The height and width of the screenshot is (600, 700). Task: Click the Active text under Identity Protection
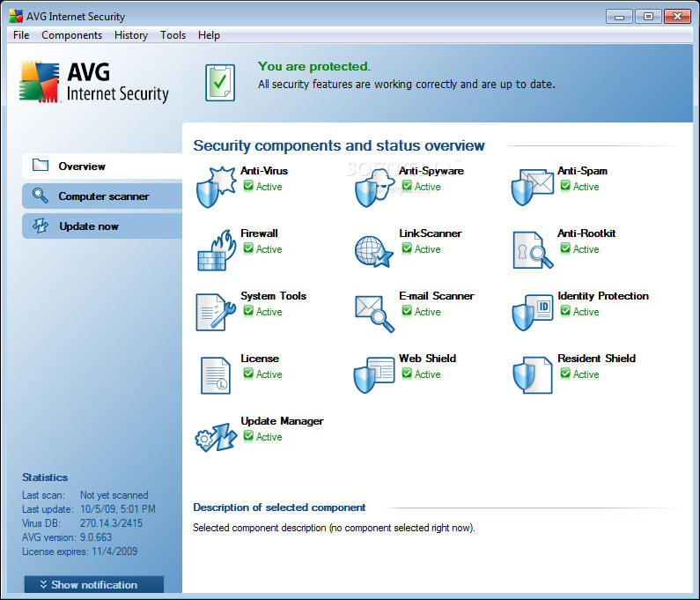click(x=586, y=311)
